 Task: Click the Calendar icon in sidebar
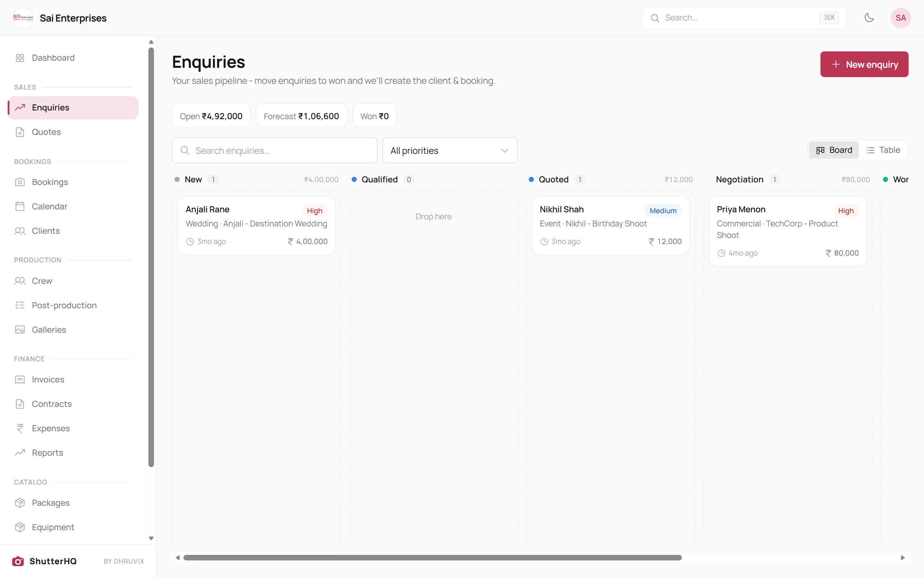click(x=20, y=206)
